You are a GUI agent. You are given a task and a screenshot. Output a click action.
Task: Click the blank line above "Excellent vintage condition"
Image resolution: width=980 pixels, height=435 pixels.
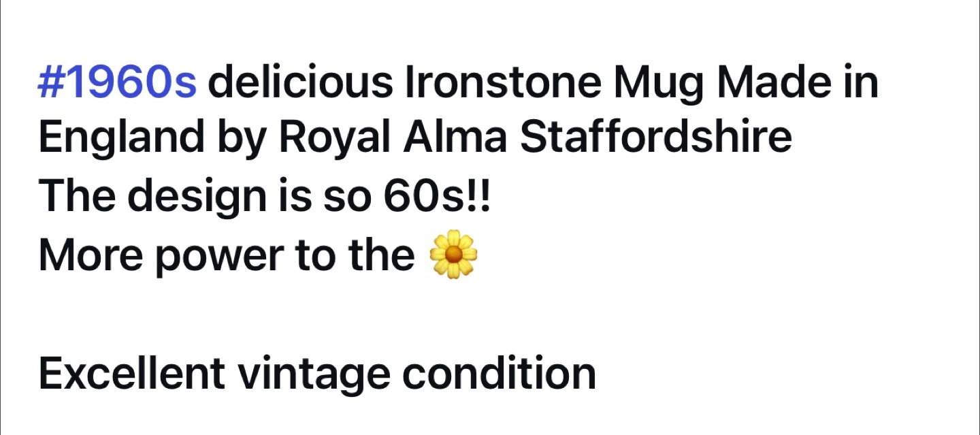[490, 315]
